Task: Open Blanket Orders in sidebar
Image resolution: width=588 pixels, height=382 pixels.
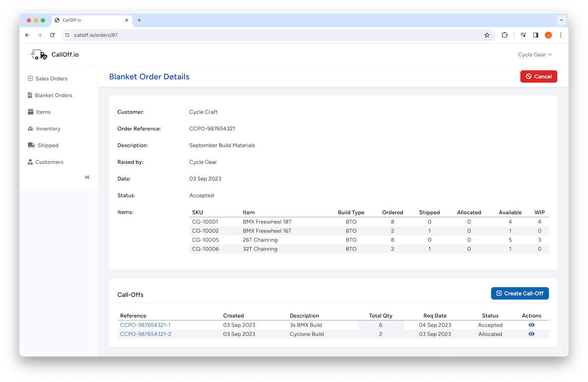Action: tap(50, 95)
